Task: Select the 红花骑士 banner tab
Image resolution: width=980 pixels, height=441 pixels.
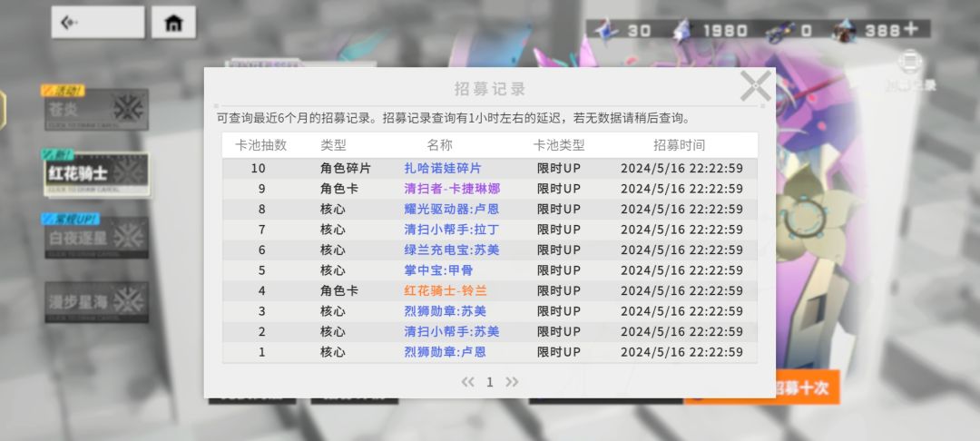Action: click(96, 173)
